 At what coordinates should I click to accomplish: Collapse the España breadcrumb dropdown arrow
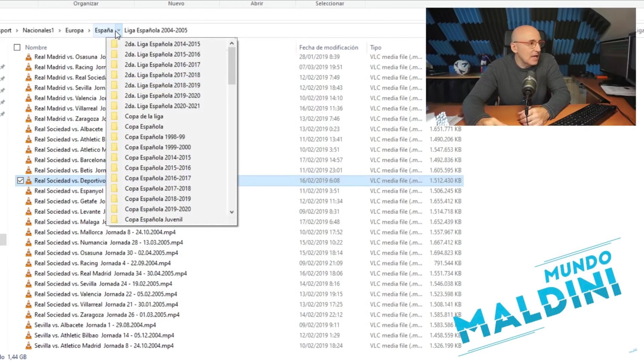coord(119,31)
